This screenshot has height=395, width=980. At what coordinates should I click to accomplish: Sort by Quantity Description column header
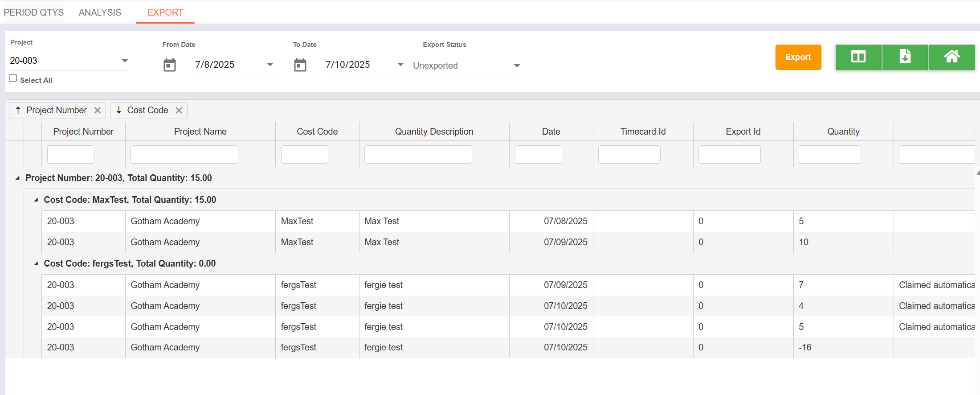click(434, 132)
